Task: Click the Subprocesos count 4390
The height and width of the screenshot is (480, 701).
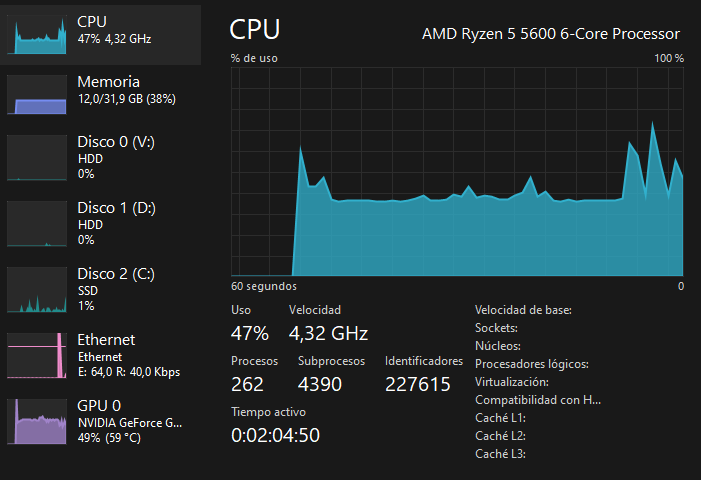Action: [x=321, y=385]
